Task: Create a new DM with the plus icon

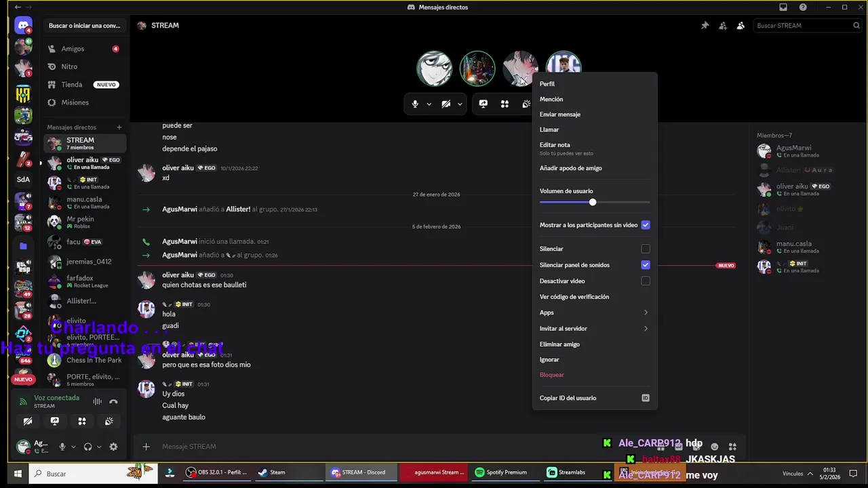Action: pos(119,127)
